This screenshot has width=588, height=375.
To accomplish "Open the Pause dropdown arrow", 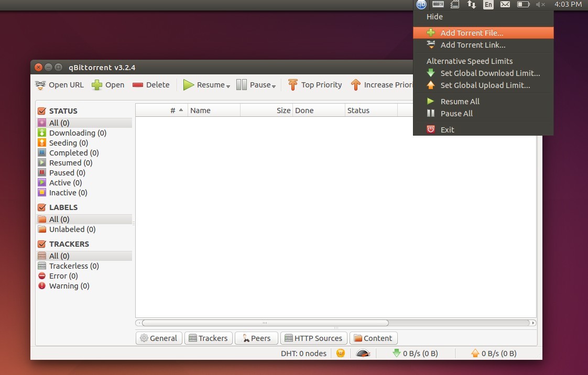I will 274,86.
